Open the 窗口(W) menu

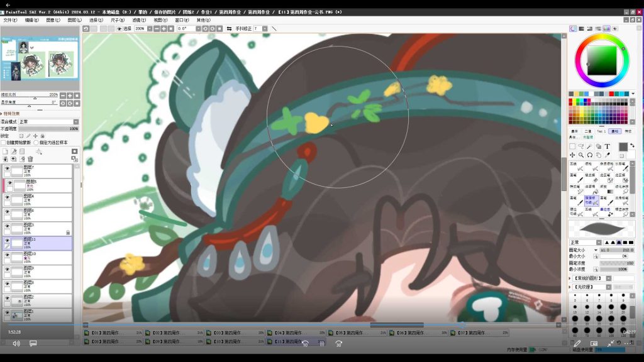click(182, 19)
